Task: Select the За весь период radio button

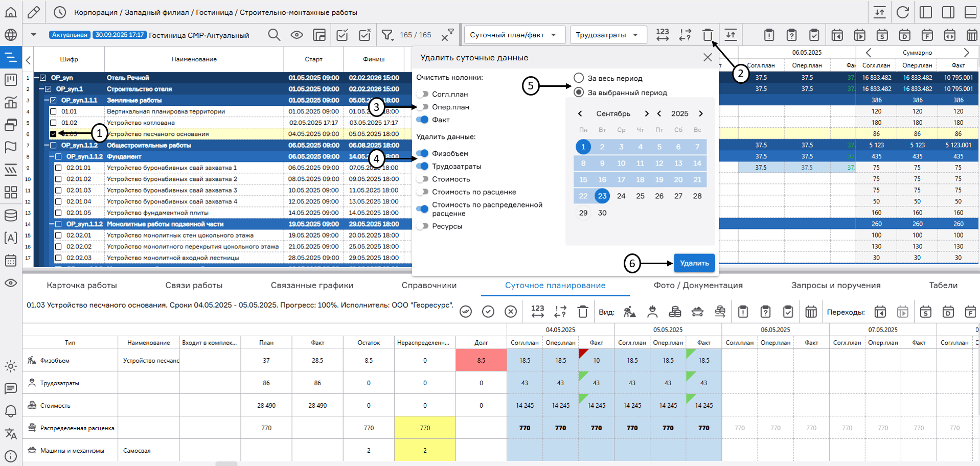Action: click(x=578, y=78)
